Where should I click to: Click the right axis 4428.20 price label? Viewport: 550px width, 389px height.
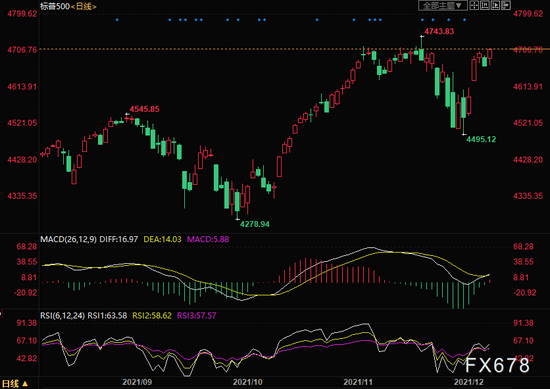click(x=528, y=160)
